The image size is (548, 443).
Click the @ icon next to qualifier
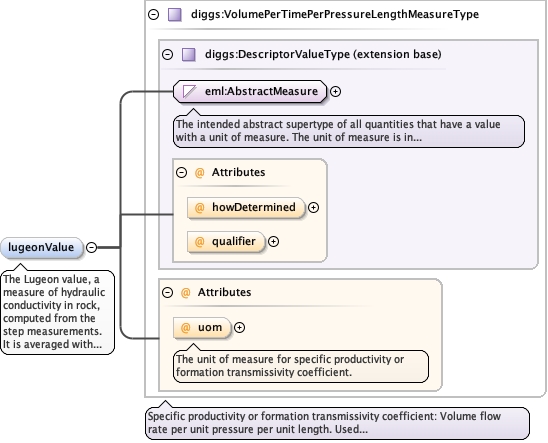[199, 241]
